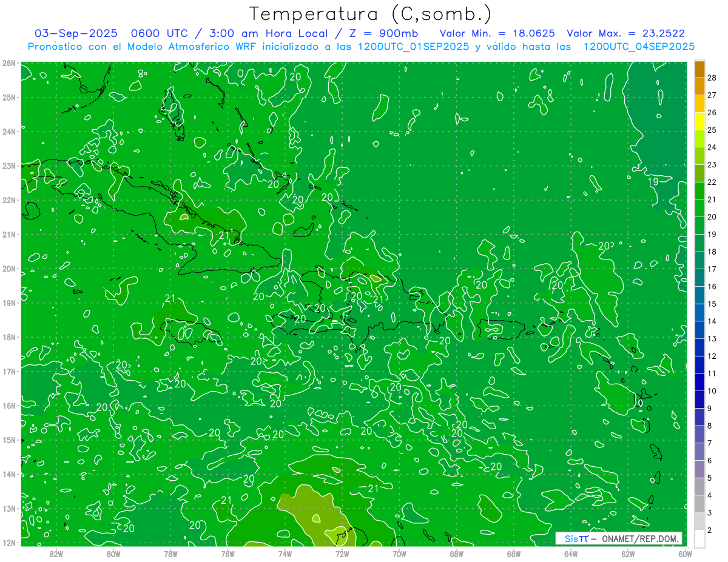Click the "22" color bar scale label
The height and width of the screenshot is (562, 728).
tap(712, 182)
